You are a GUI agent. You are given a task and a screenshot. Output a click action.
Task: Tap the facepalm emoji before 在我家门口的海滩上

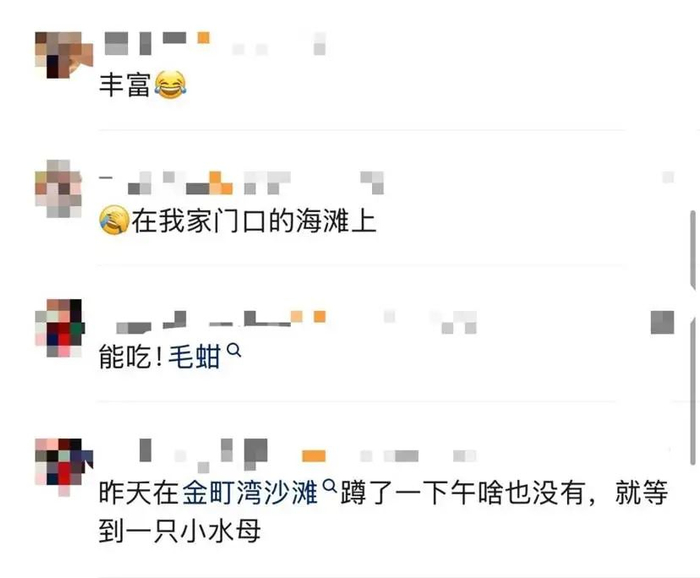pos(114,220)
